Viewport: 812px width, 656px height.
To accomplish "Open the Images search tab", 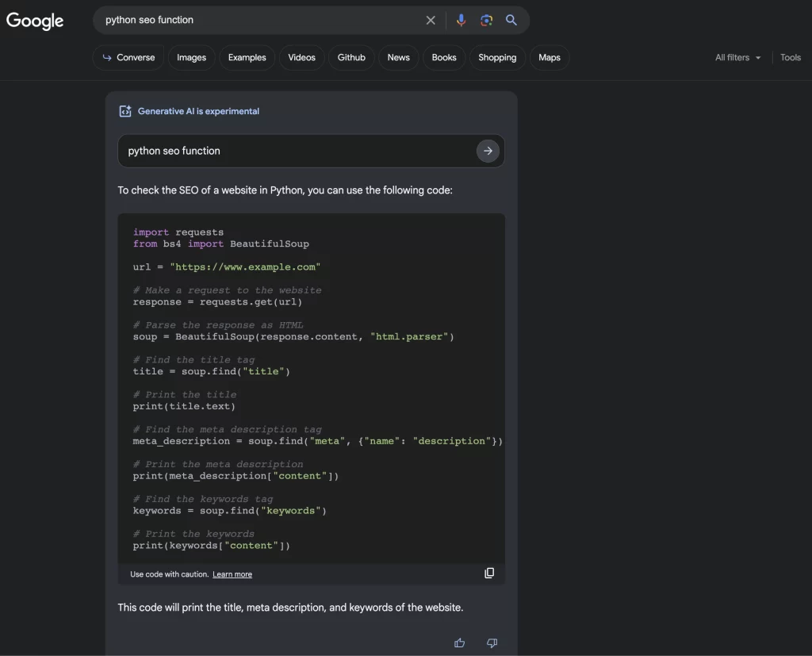I will 191,57.
